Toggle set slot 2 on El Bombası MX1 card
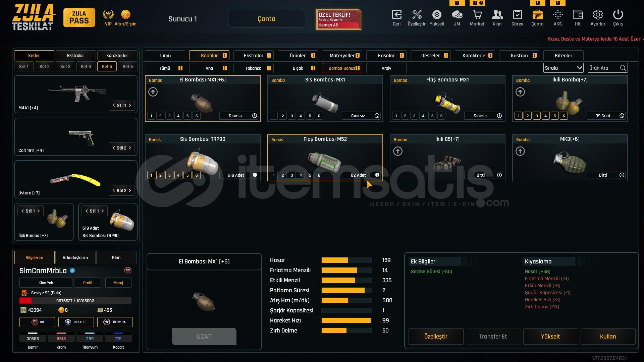 pyautogui.click(x=160, y=116)
